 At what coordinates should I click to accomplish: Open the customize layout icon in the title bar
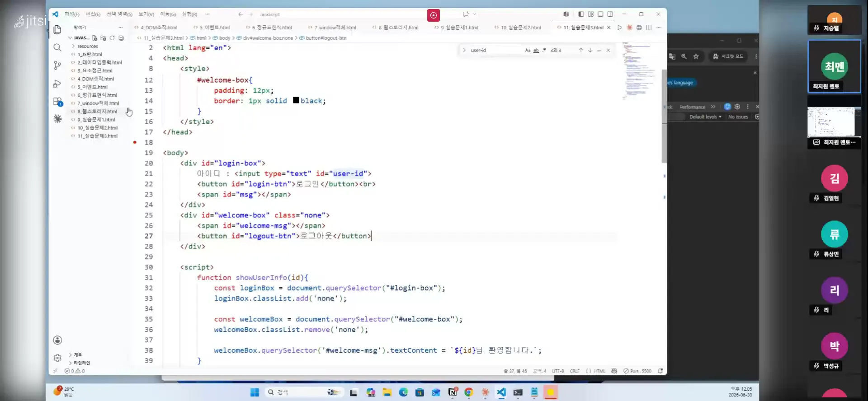coord(591,14)
